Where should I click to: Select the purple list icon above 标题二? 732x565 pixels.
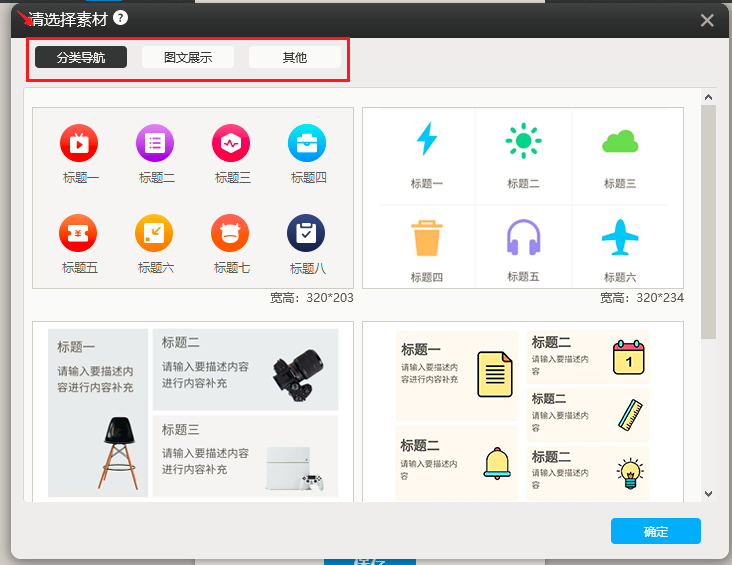(x=155, y=143)
